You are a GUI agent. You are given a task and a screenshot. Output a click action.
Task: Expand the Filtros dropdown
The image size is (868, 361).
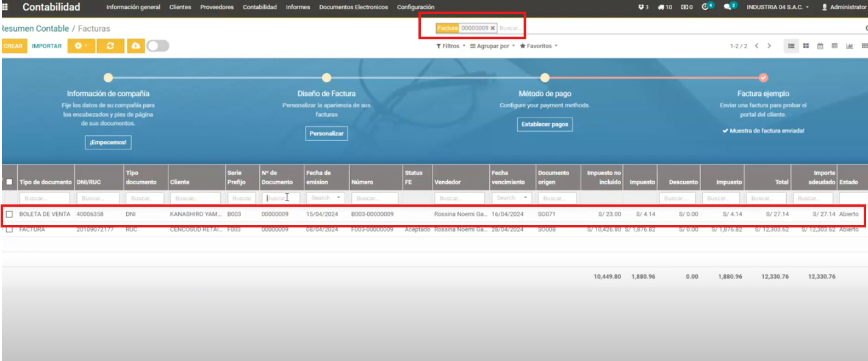coord(451,46)
